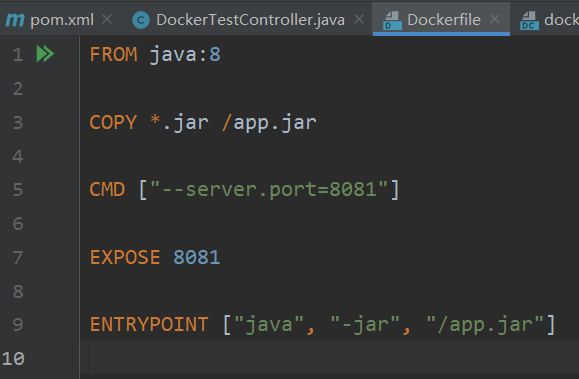Click the 8081 port after EXPOSE
The image size is (579, 379).
point(197,257)
